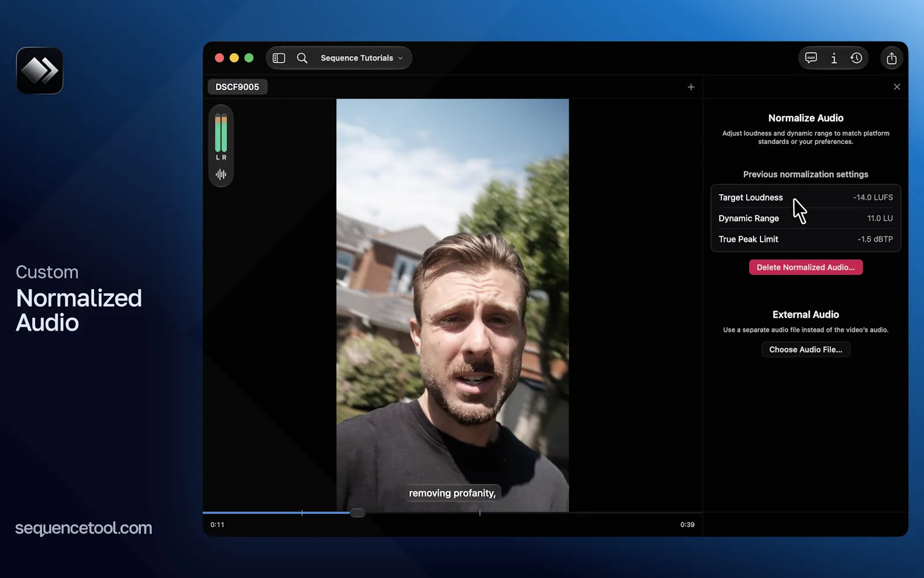Image resolution: width=924 pixels, height=578 pixels.
Task: Click the first timeline marker tick
Action: click(302, 513)
